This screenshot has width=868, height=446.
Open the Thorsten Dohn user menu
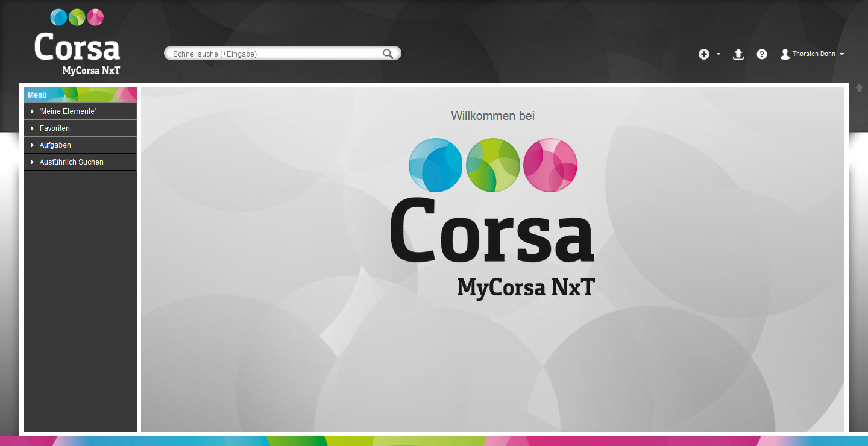click(814, 54)
